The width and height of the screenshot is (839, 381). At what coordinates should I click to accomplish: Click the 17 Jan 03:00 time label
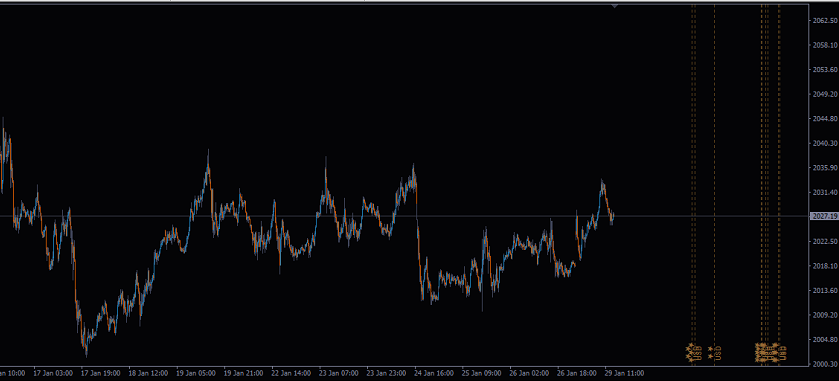[52, 372]
